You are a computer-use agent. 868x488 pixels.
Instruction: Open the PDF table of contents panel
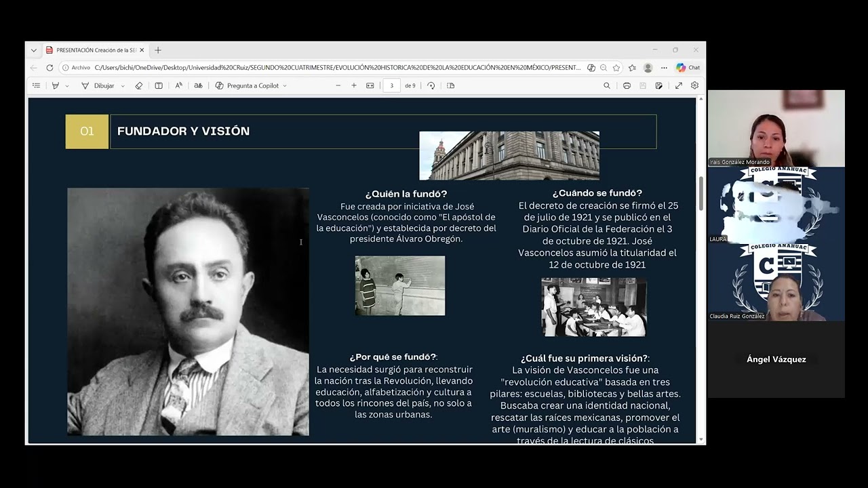pos(37,85)
